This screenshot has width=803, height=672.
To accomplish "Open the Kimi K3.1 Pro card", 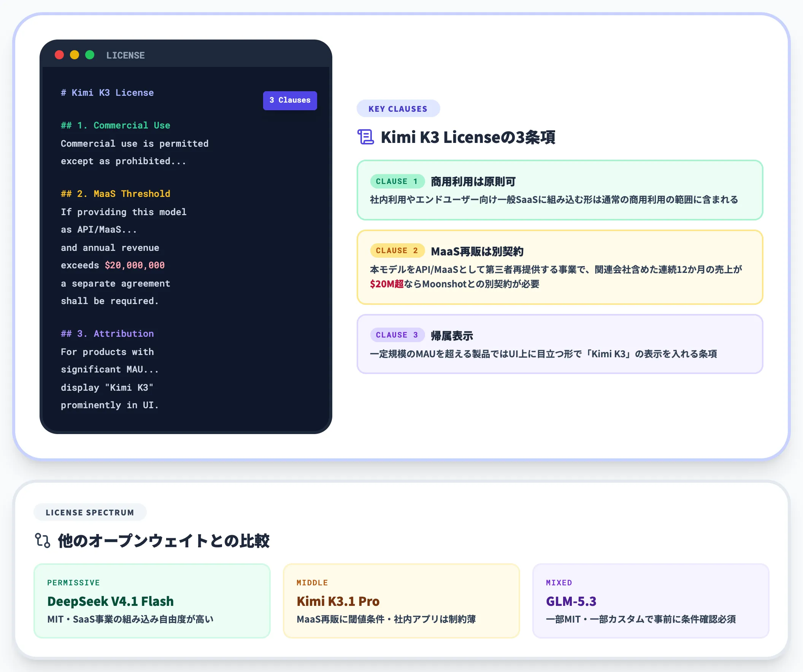I will click(401, 601).
